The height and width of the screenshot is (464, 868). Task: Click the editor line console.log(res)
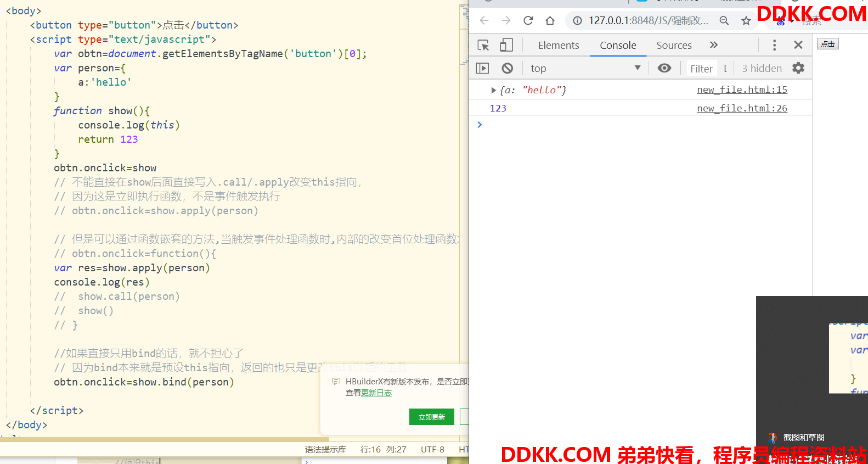click(102, 282)
